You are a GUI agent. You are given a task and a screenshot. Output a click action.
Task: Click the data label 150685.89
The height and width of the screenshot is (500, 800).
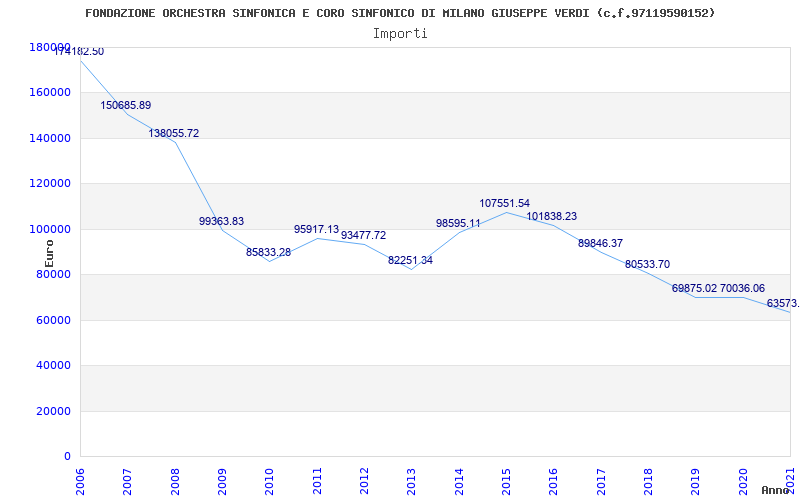click(x=126, y=106)
